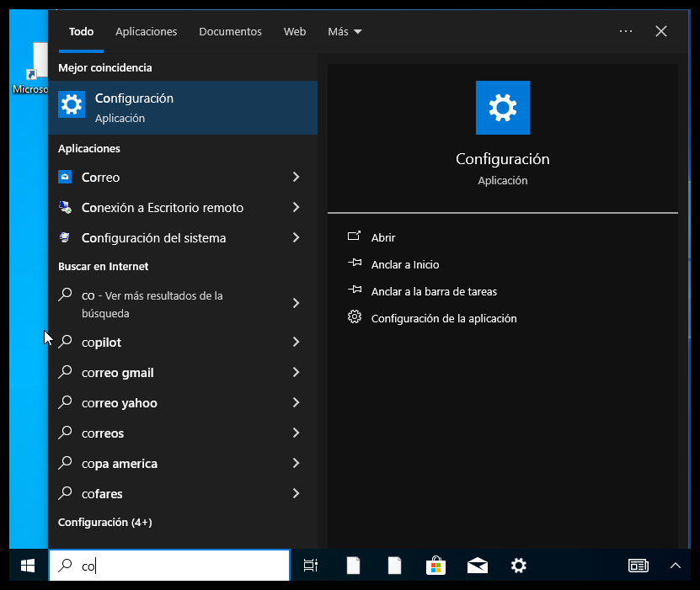Click 'cofares' suggestion text
The image size is (700, 590).
pyautogui.click(x=102, y=494)
